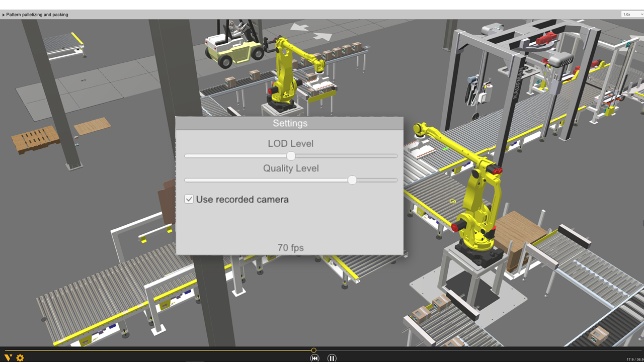This screenshot has width=644, height=362.
Task: Click the pause icon in the playback bar
Action: (332, 358)
